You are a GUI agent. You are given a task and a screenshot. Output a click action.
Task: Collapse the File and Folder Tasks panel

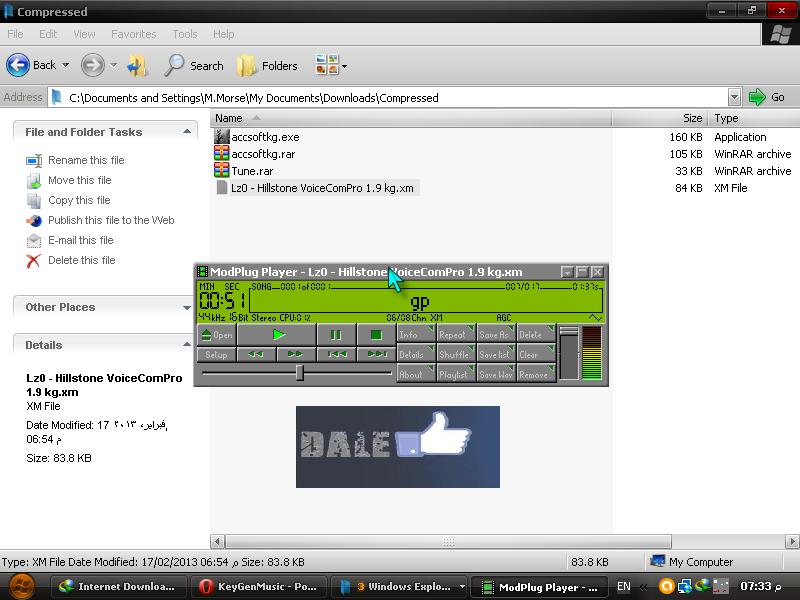click(x=187, y=132)
